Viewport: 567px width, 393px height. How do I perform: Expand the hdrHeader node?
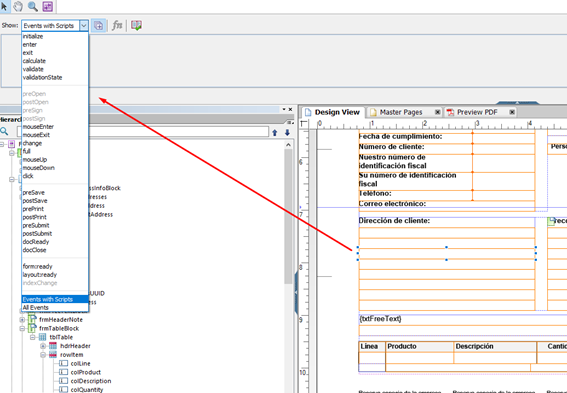(x=43, y=346)
